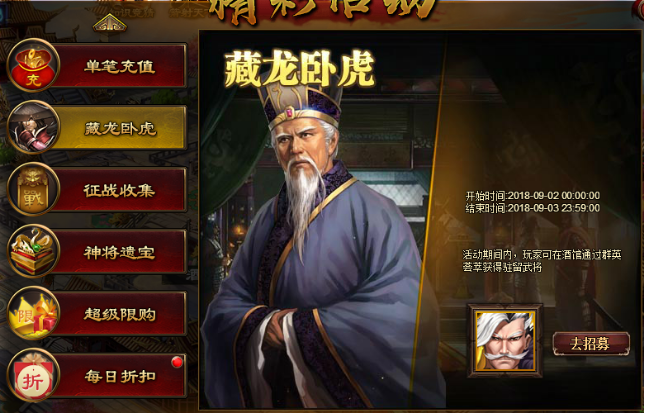Click the 限 gift box icon
This screenshot has height=413, width=645.
[33, 313]
